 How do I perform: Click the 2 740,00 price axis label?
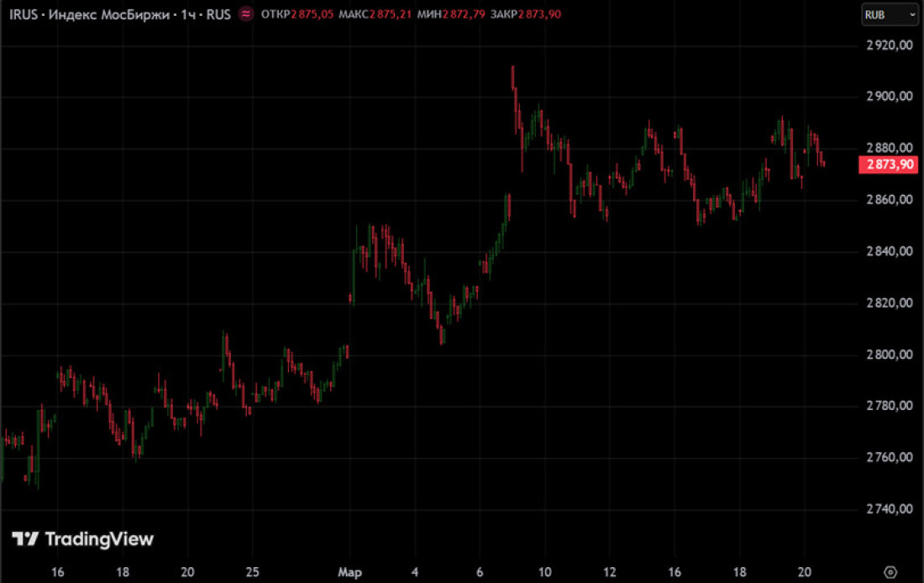click(x=890, y=509)
